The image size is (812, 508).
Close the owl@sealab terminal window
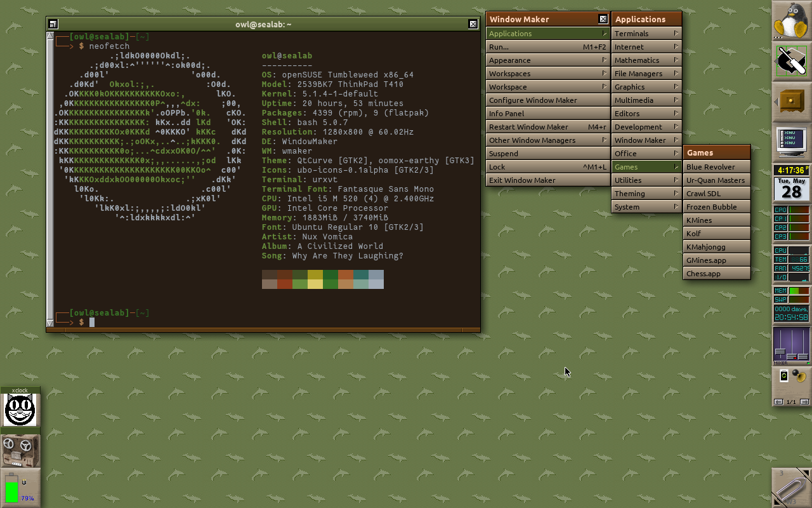473,24
